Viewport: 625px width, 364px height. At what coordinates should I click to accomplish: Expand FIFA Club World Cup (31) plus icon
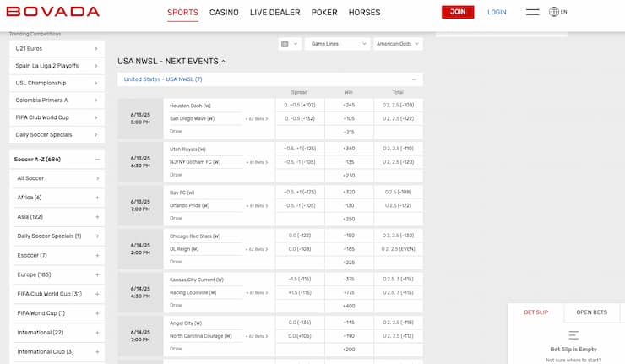coord(97,294)
